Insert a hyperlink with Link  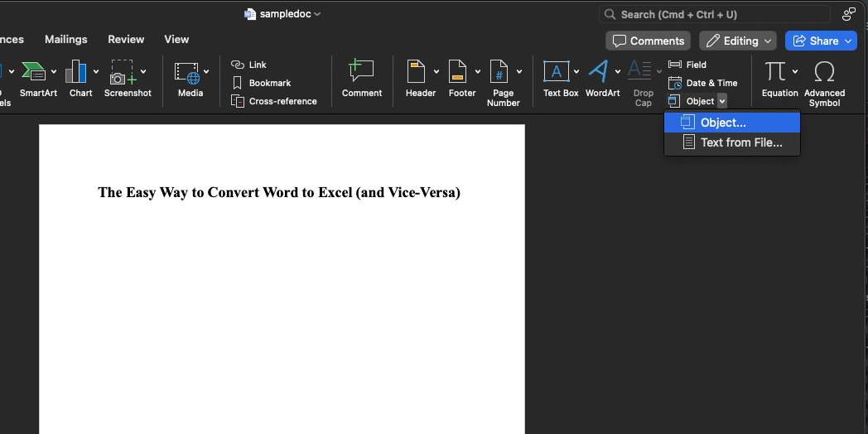click(248, 65)
